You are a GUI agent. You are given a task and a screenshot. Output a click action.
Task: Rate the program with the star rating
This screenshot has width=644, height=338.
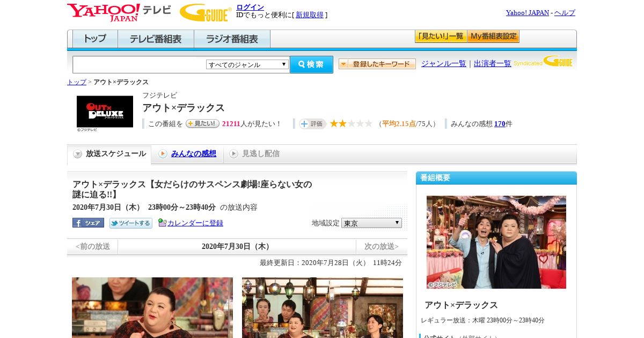pos(351,123)
